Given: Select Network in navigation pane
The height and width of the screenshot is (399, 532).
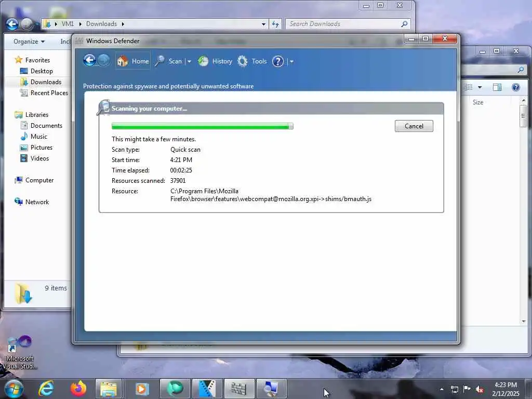Looking at the screenshot, I should pos(37,202).
